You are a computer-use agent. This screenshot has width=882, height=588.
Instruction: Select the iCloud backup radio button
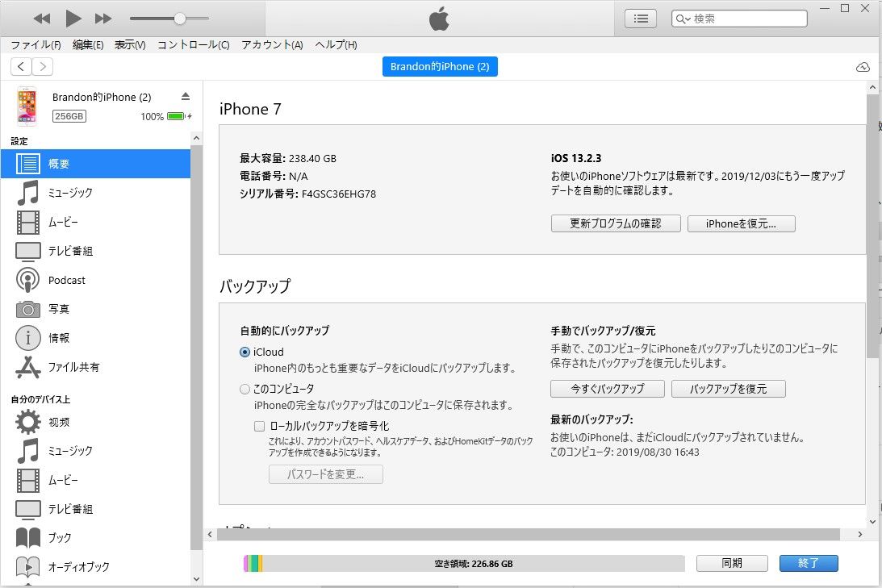[x=245, y=352]
